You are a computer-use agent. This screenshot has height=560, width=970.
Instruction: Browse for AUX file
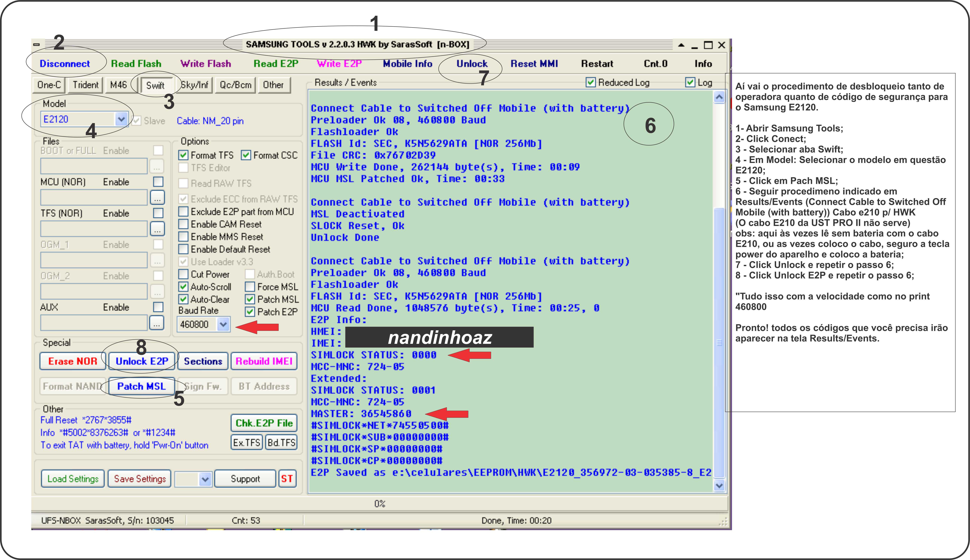coord(157,323)
